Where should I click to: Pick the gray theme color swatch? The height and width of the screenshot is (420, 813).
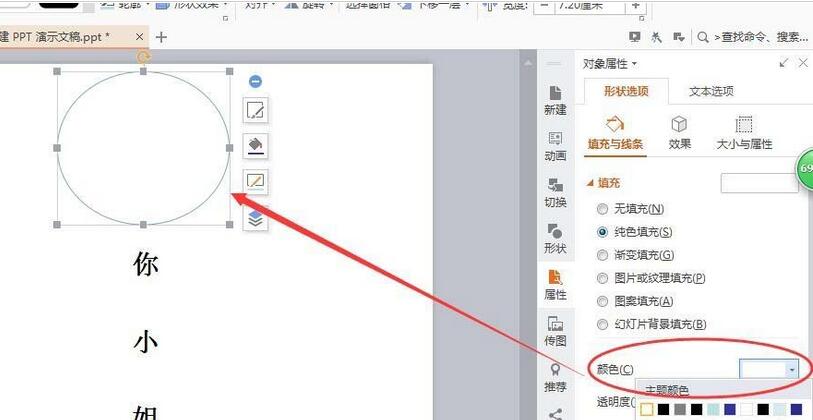680,410
